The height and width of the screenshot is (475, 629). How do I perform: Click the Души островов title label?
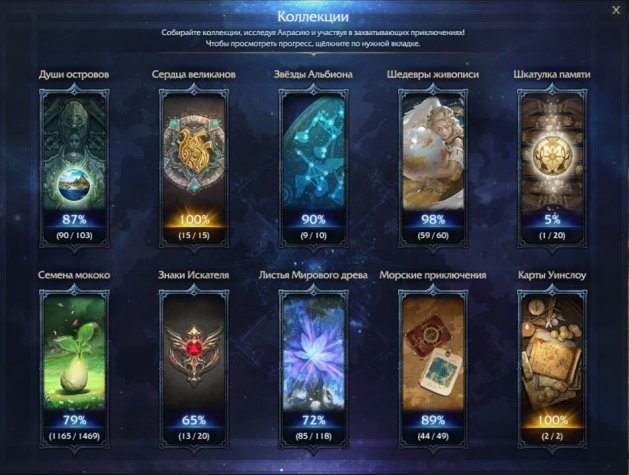[x=74, y=75]
